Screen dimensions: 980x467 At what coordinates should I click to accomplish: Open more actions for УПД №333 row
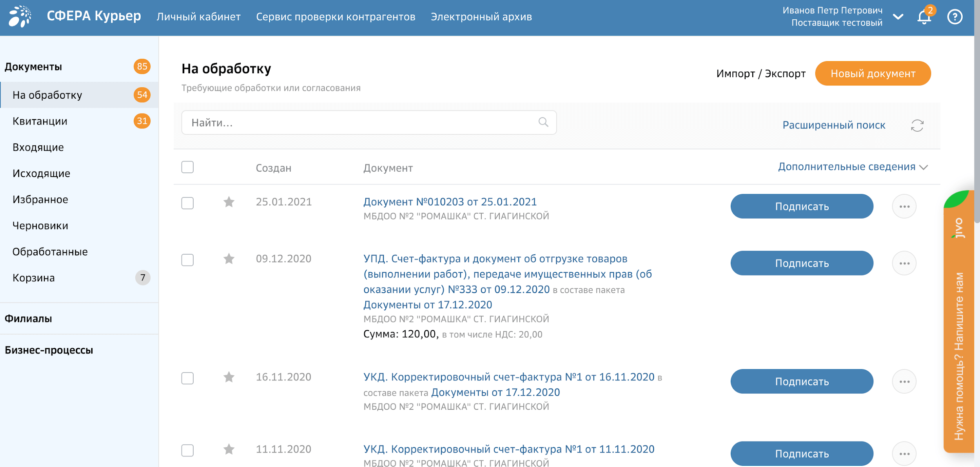pyautogui.click(x=904, y=263)
